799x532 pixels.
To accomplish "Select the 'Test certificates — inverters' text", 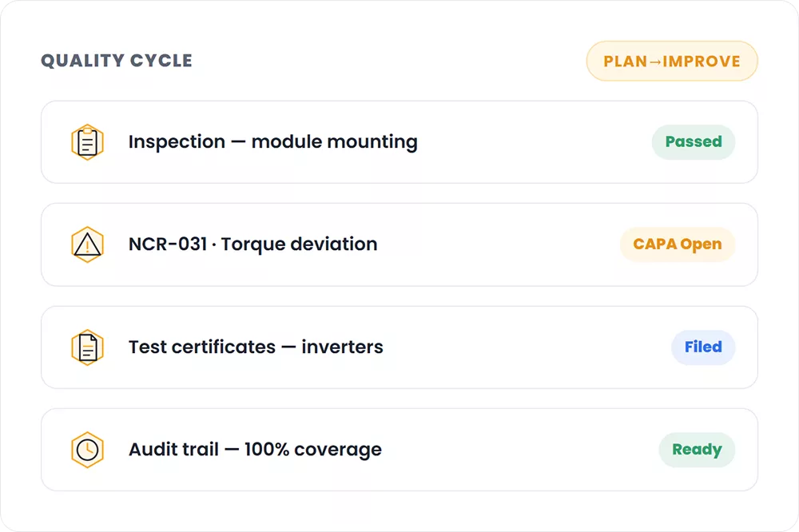I will 256,347.
